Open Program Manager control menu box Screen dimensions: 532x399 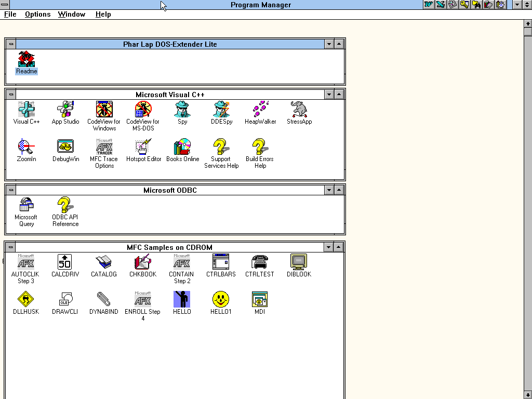(x=5, y=4)
